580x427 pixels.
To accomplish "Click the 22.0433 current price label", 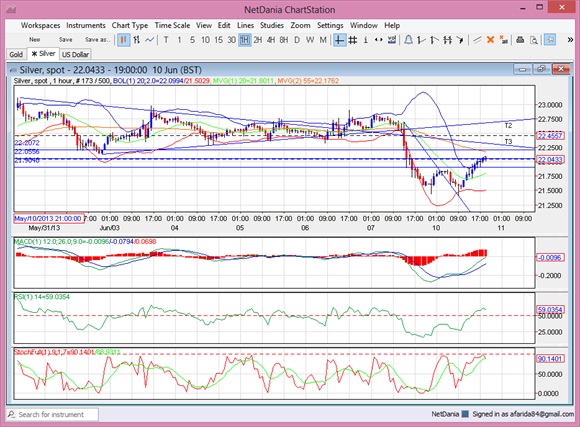I will [x=550, y=159].
